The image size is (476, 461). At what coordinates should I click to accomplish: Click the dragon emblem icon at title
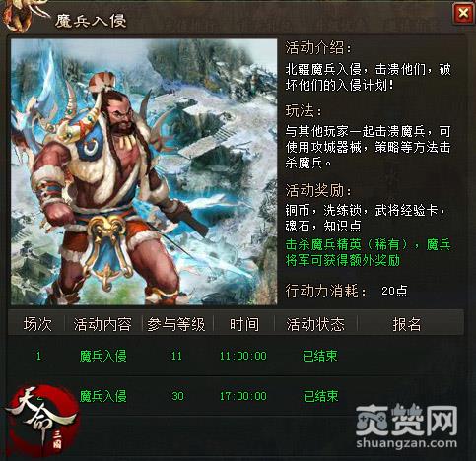(x=23, y=15)
